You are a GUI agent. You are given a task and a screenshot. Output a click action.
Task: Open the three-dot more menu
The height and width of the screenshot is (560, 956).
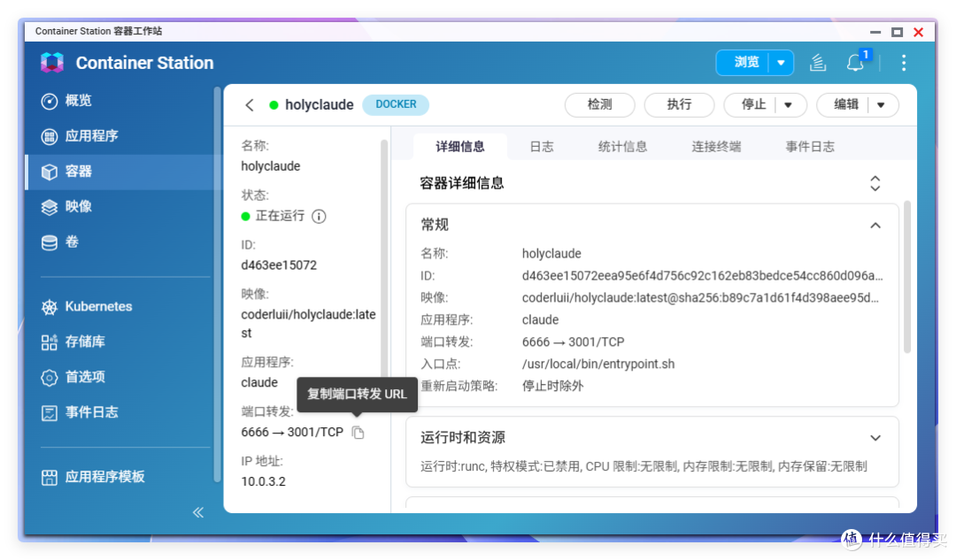coord(904,63)
